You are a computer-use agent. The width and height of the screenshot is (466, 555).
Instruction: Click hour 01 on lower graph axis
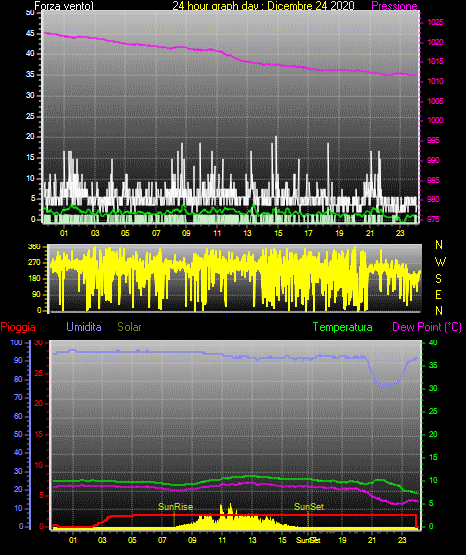tap(73, 540)
